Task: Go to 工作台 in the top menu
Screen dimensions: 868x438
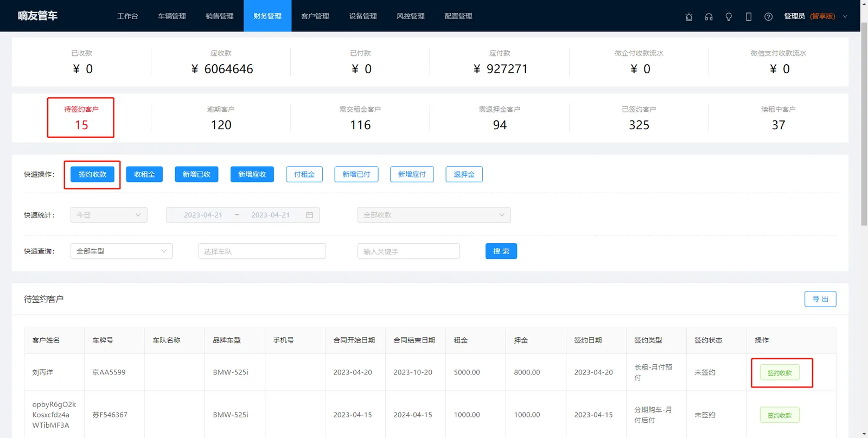Action: point(127,16)
